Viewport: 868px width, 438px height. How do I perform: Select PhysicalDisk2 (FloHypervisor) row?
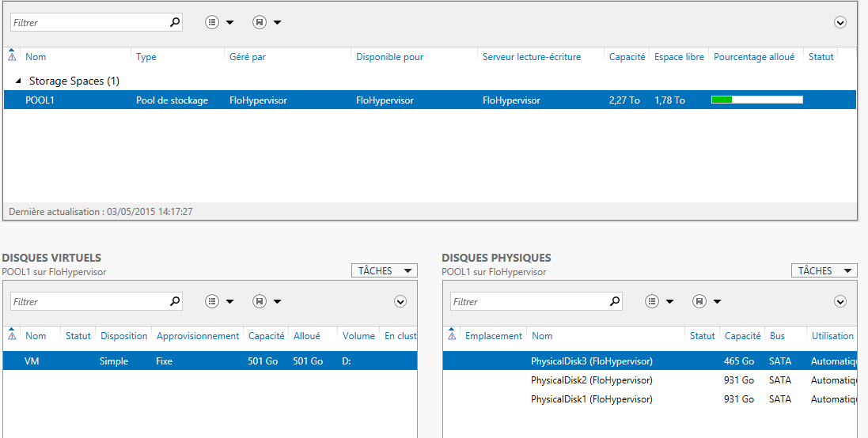pyautogui.click(x=650, y=380)
